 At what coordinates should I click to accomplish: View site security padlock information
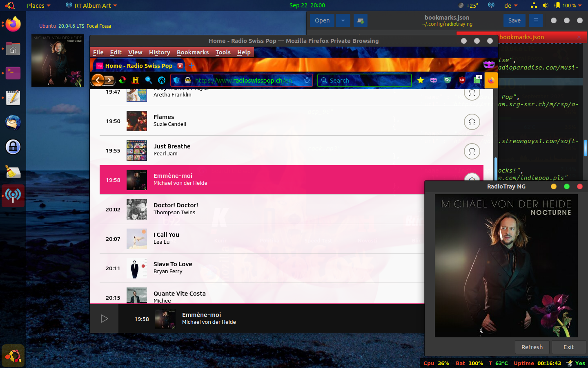(x=188, y=80)
